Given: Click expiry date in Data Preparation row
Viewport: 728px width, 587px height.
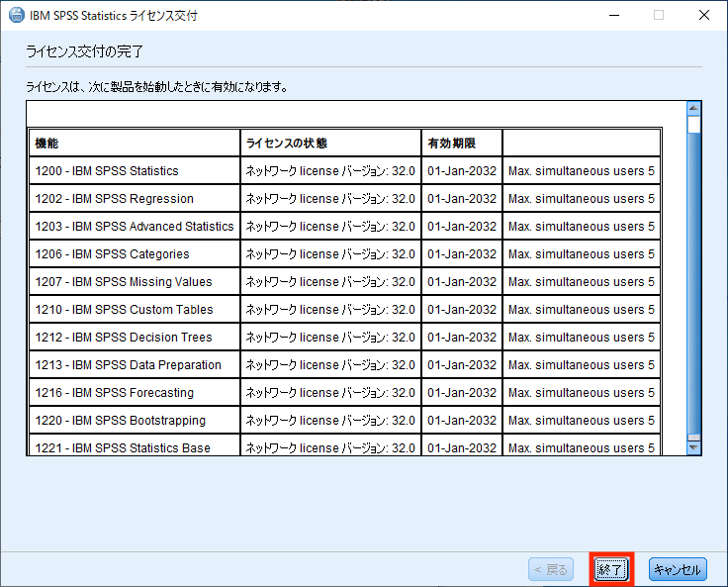Looking at the screenshot, I should pyautogui.click(x=462, y=365).
